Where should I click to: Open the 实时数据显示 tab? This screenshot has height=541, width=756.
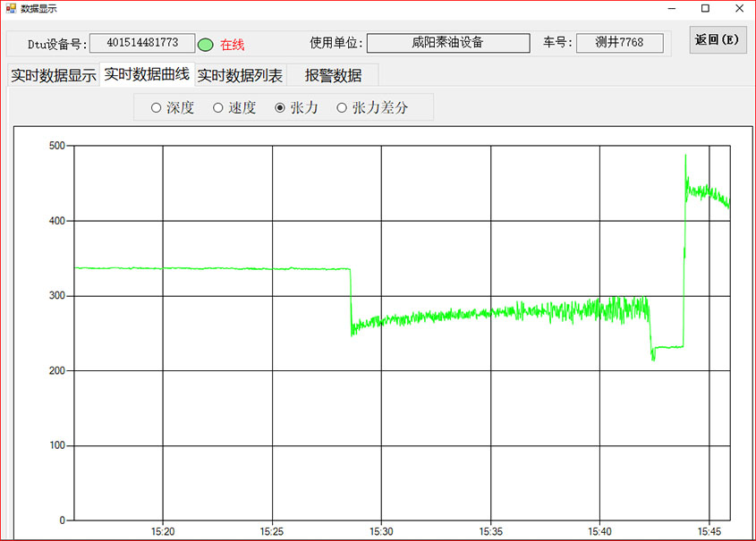53,76
